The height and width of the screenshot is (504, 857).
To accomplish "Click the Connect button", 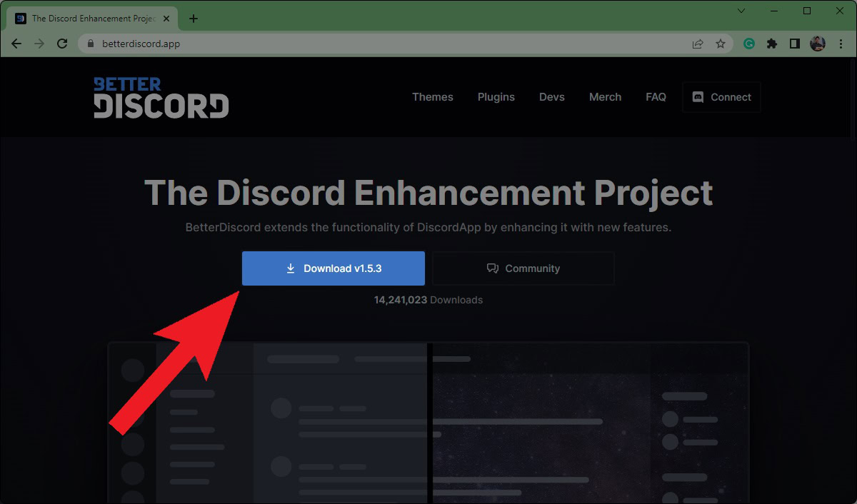I will click(721, 97).
